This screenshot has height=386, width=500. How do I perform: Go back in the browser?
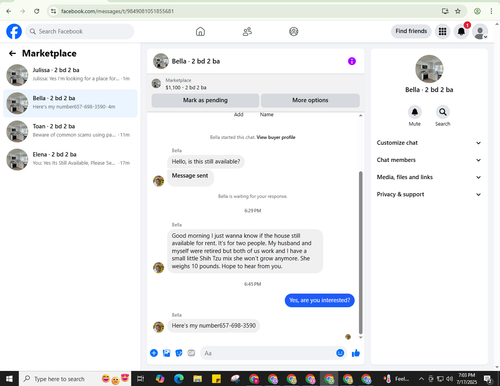point(9,11)
